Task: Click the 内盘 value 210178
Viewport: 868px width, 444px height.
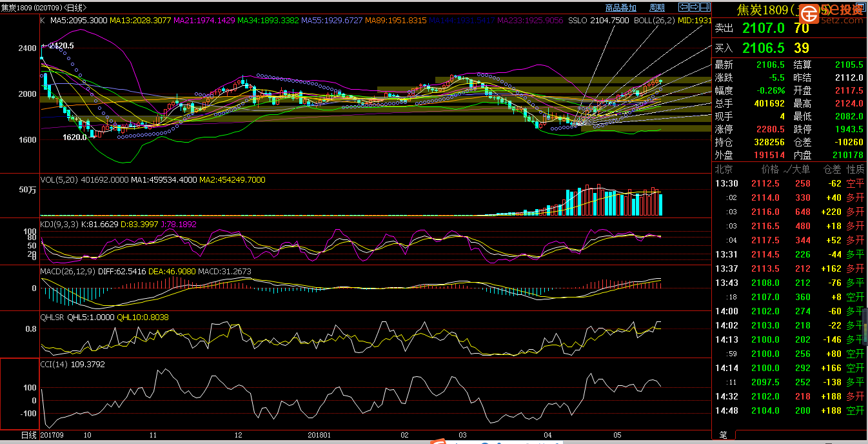Action: 847,155
